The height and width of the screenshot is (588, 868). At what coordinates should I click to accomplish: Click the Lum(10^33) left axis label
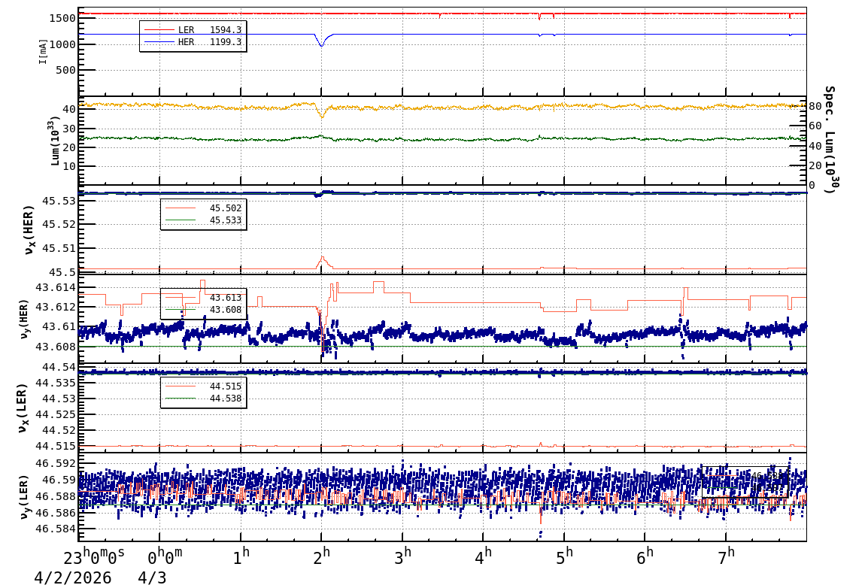coord(53,141)
